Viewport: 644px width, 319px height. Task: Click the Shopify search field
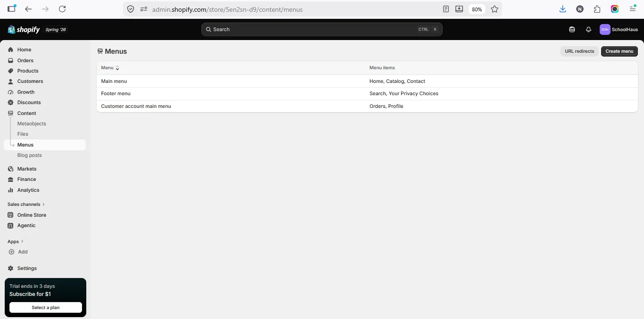pyautogui.click(x=322, y=29)
